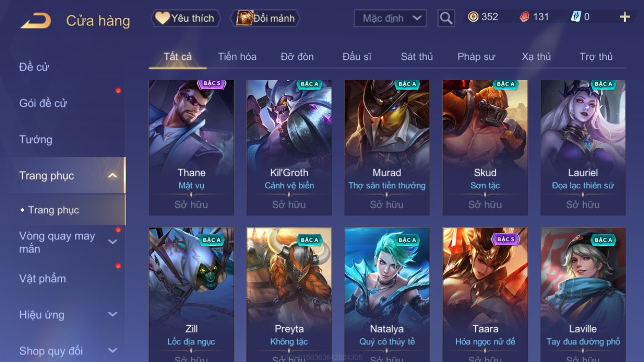Switch to the Sát thủ tab
Screen dimensions: 644x362
[x=417, y=56]
